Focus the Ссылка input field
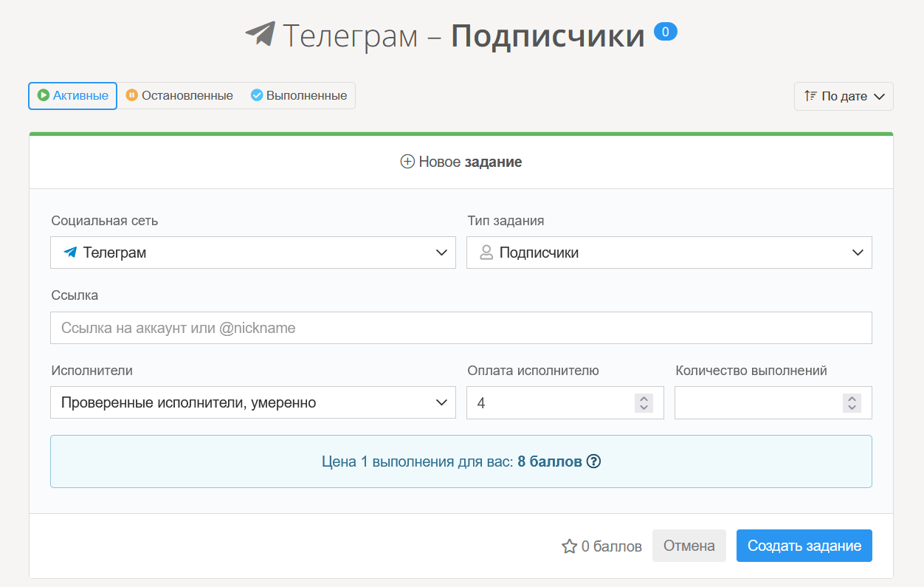 [x=461, y=328]
